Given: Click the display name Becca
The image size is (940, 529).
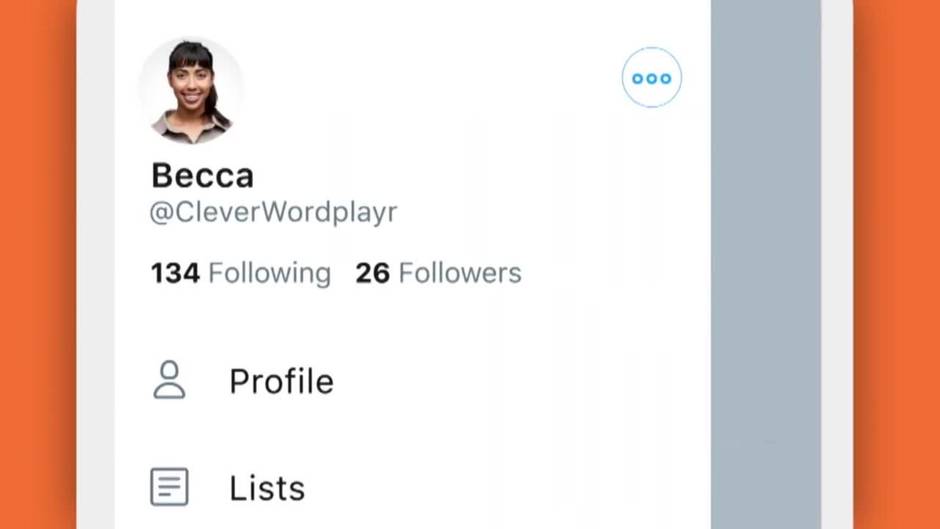Looking at the screenshot, I should point(203,176).
